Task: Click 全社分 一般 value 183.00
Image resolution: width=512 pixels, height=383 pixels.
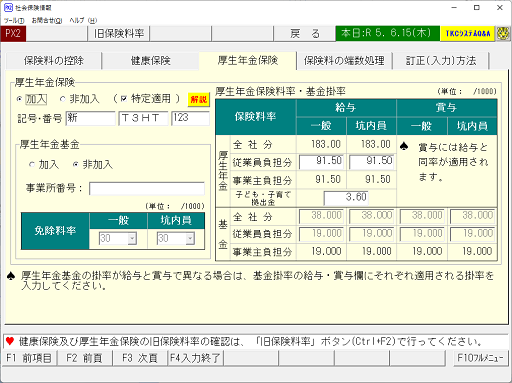Action: point(326,144)
